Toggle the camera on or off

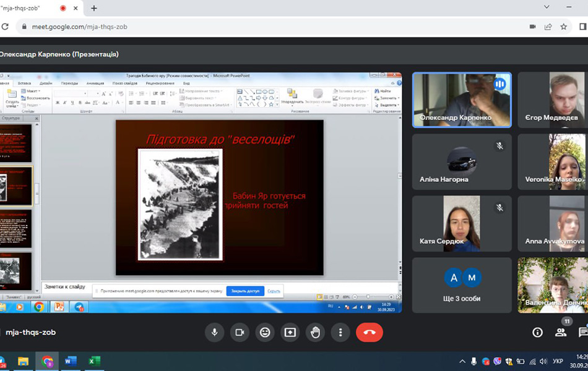(240, 333)
